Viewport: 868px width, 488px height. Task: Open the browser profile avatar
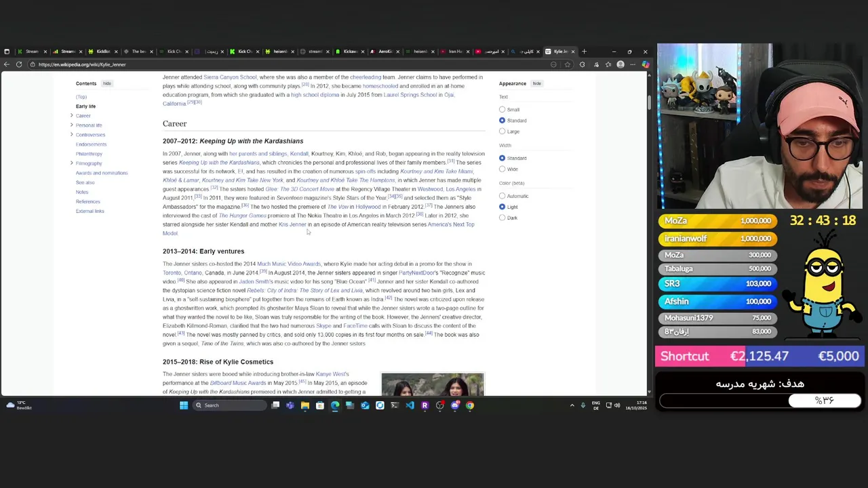click(x=620, y=64)
